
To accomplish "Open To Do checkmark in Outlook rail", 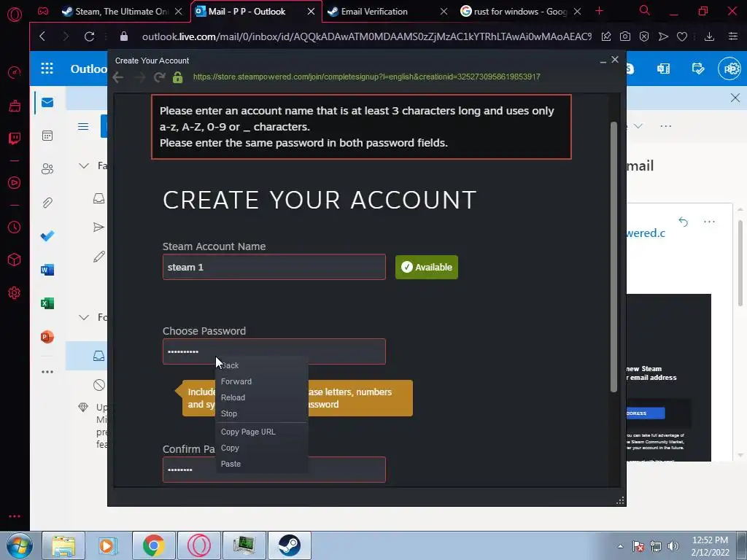I will point(47,236).
